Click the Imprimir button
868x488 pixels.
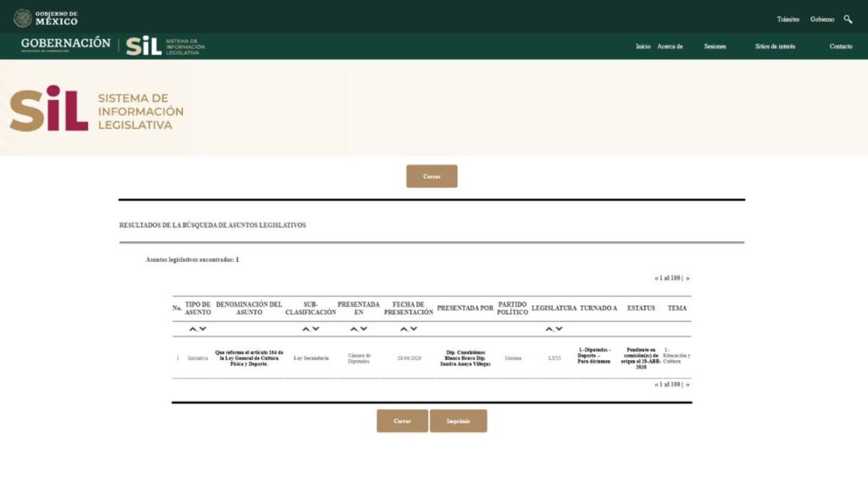(x=459, y=421)
